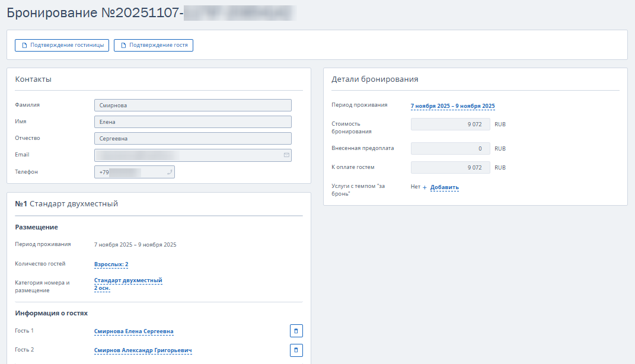This screenshot has height=364, width=635.
Task: Click the Услуги с темпом "за бронь" label
Action: 358,190
